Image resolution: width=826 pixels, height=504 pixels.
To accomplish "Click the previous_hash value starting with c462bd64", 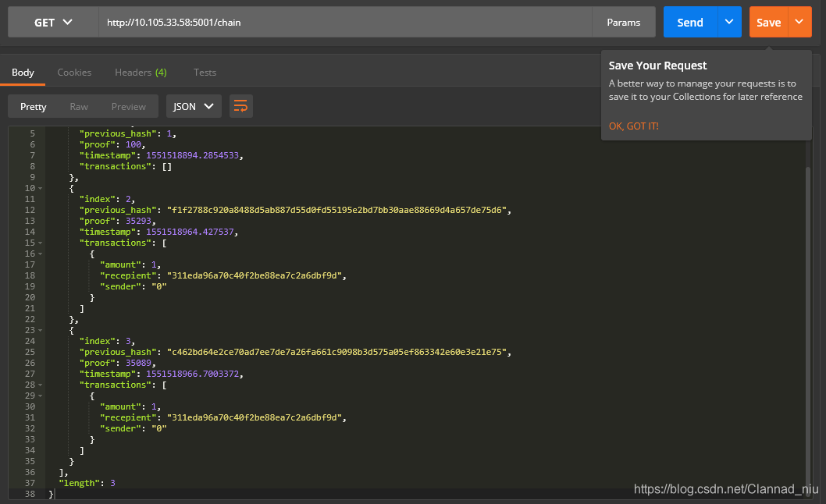I will click(336, 353).
